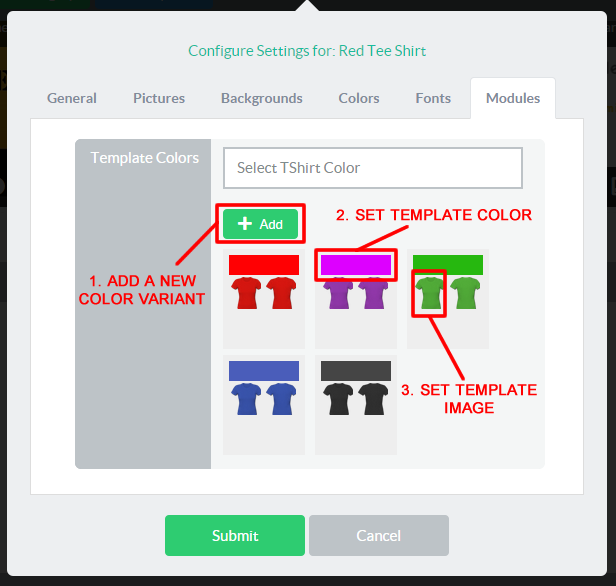Select the Modules tab

pos(513,98)
